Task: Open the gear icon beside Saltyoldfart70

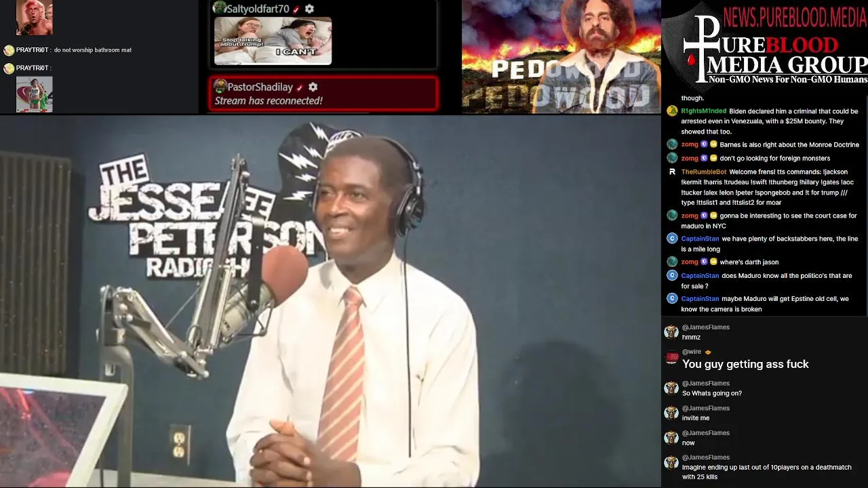Action: coord(309,9)
